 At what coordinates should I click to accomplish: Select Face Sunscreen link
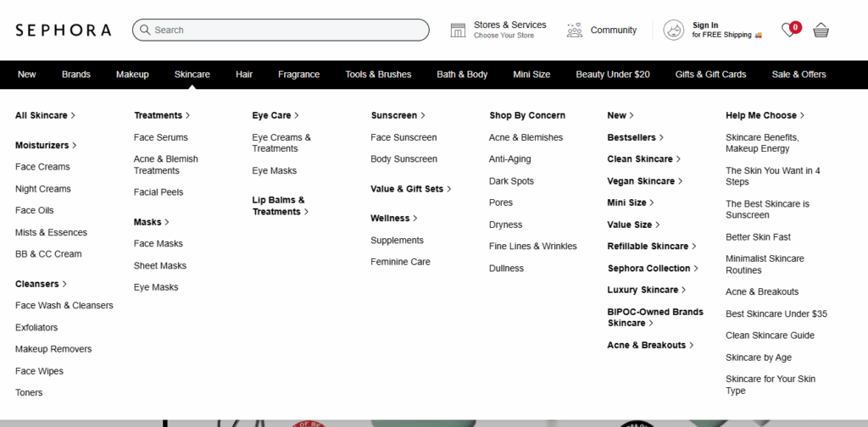click(x=403, y=137)
